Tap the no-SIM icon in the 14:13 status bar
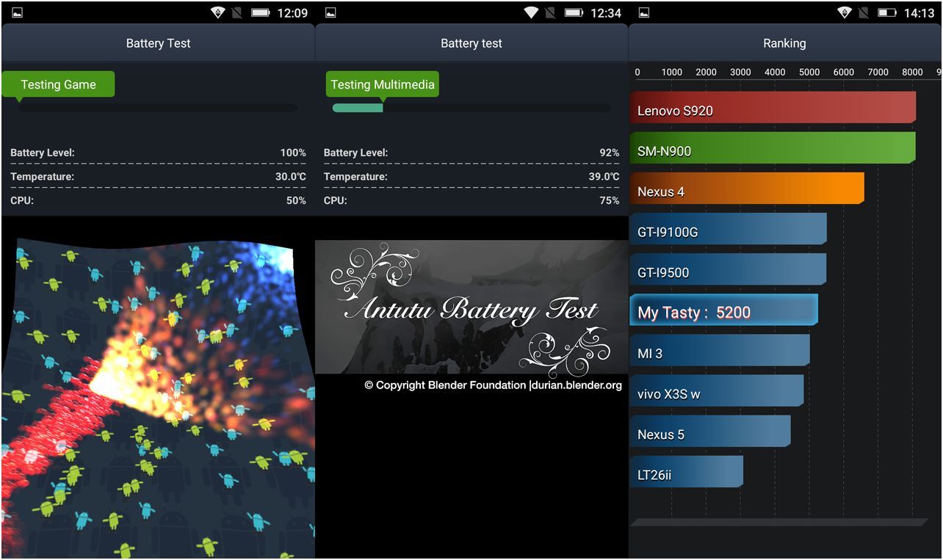This screenshot has height=560, width=943. (x=866, y=12)
